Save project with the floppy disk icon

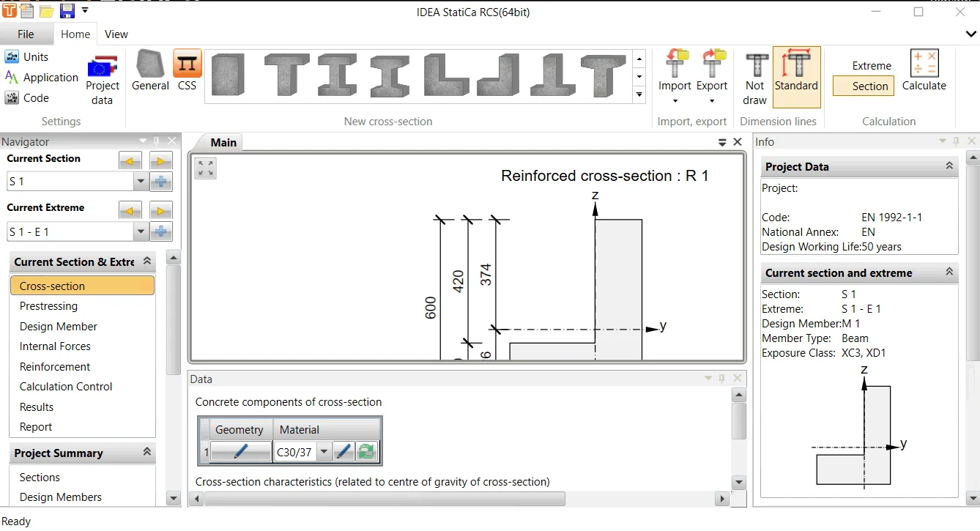pos(67,11)
